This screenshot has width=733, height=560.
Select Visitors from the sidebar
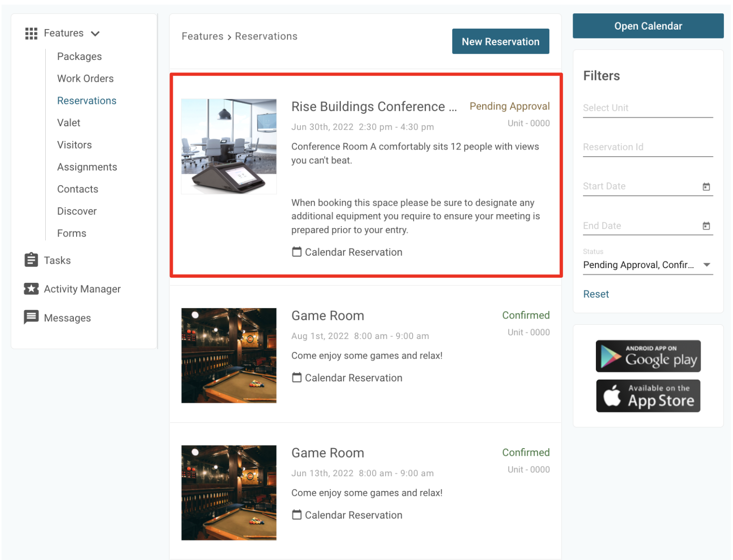[x=74, y=145]
